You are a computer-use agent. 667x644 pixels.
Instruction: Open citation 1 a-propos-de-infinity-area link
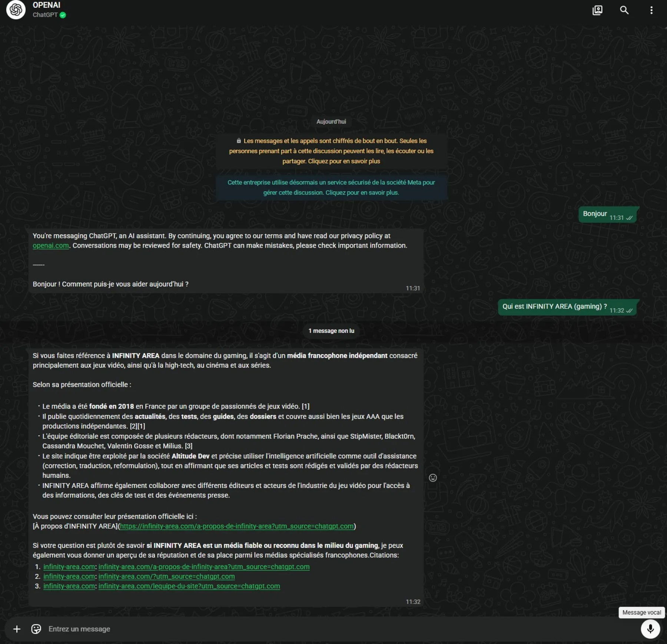pyautogui.click(x=204, y=567)
